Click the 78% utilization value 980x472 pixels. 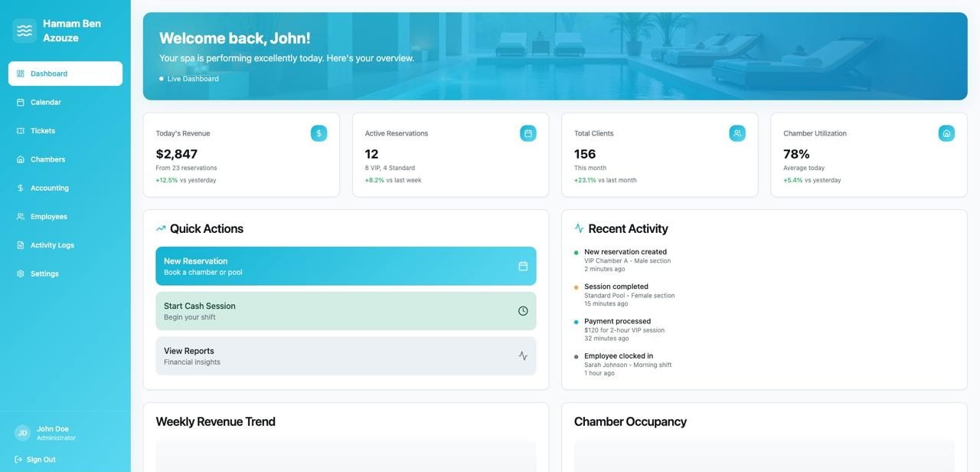coord(796,154)
